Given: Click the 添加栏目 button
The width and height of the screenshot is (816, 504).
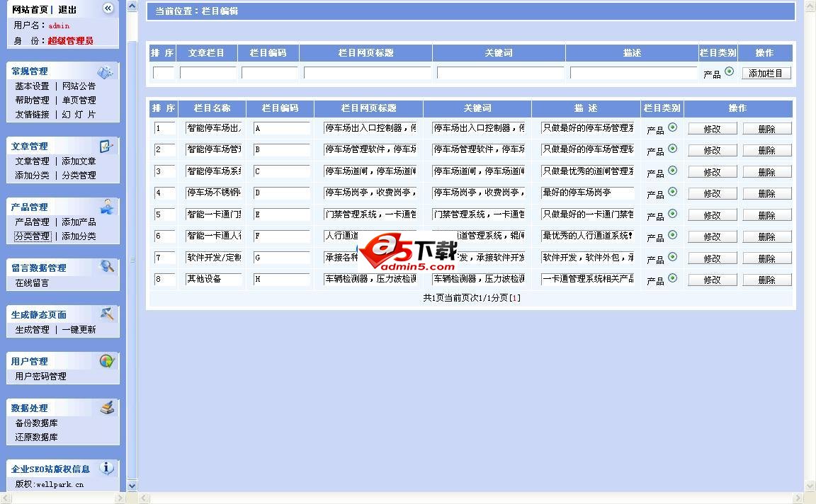Looking at the screenshot, I should pos(766,74).
